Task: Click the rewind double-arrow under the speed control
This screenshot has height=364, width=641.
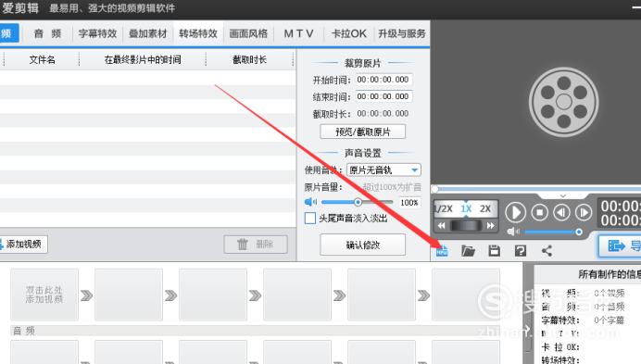Action: point(442,225)
